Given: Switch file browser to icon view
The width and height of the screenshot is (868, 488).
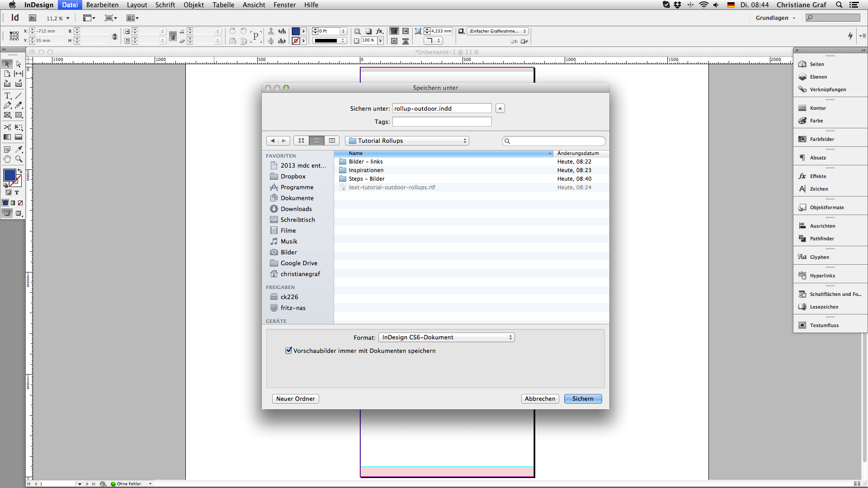Looking at the screenshot, I should (x=301, y=141).
